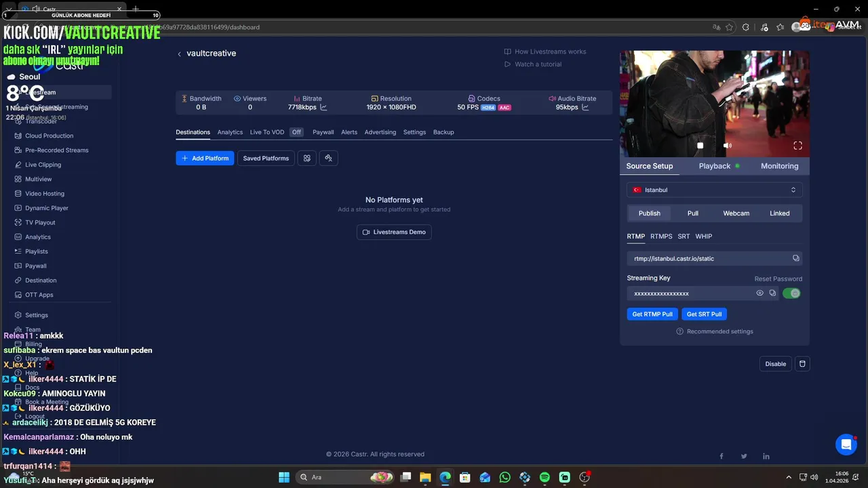
Task: Open the audio bitrate graph icon beside 95kbps
Action: 585,107
